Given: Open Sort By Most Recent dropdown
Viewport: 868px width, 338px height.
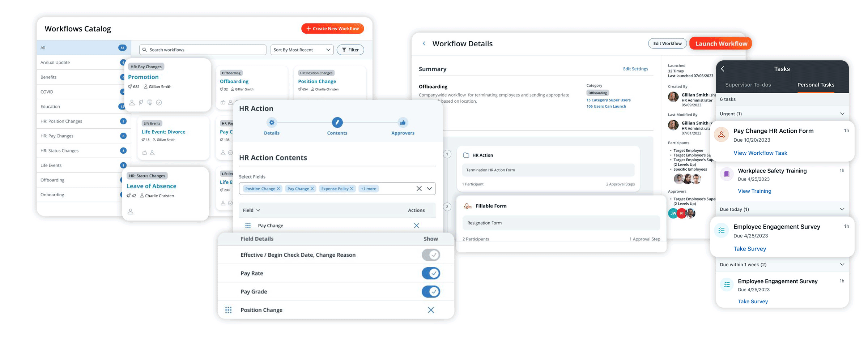Looking at the screenshot, I should pyautogui.click(x=302, y=50).
